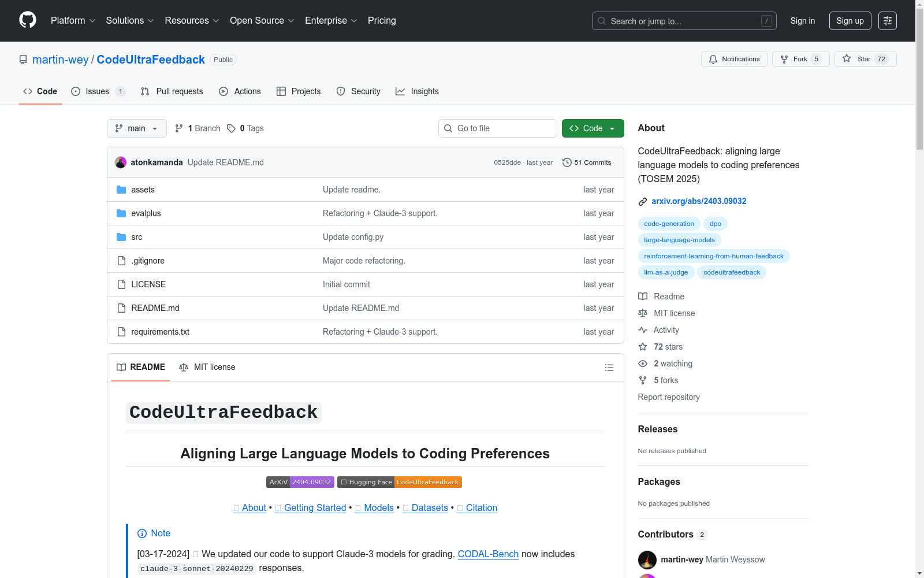The width and height of the screenshot is (924, 578).
Task: Switch to the Security tab
Action: coord(359,91)
